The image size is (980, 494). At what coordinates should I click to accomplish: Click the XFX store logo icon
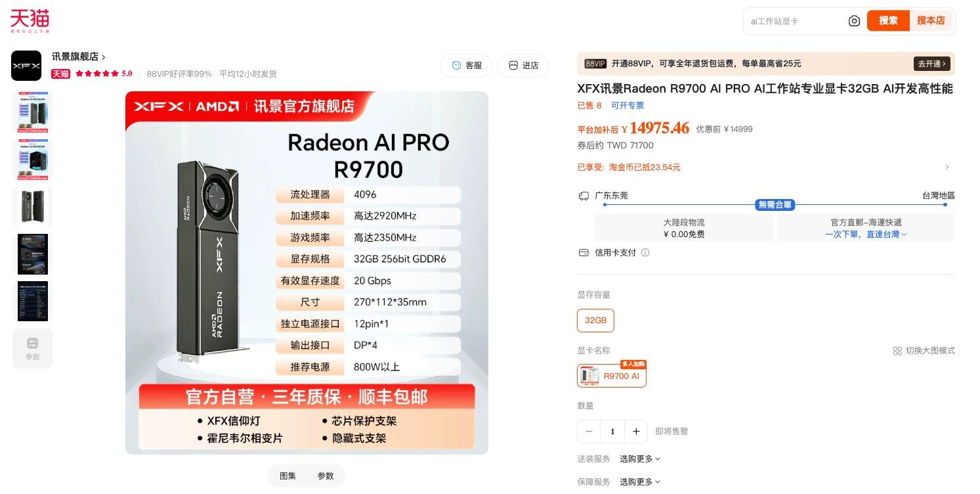coord(26,66)
